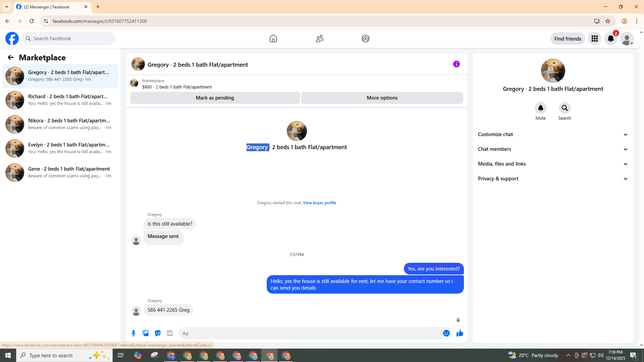Screen dimensions: 644x362
Task: Toggle conversation information panel icon
Action: (x=456, y=64)
